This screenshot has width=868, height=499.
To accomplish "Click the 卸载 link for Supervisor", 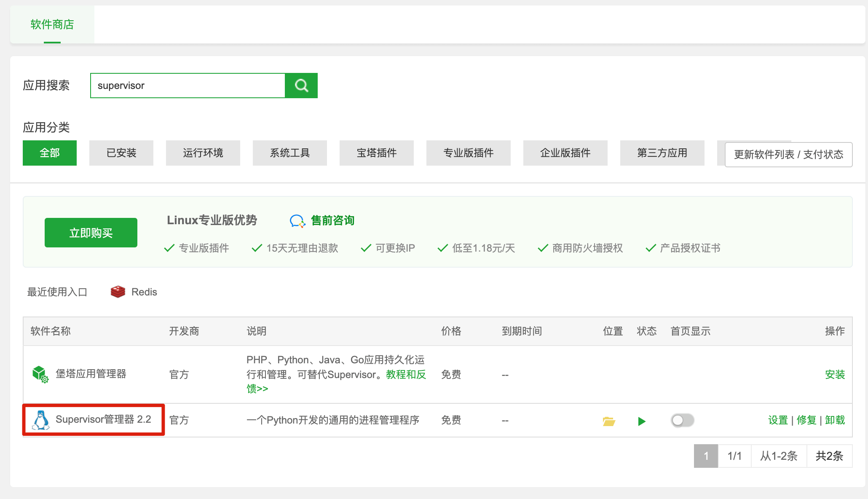I will pos(835,420).
